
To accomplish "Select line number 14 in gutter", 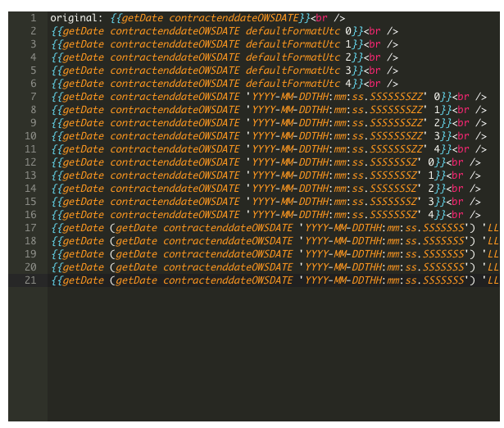I will point(30,189).
